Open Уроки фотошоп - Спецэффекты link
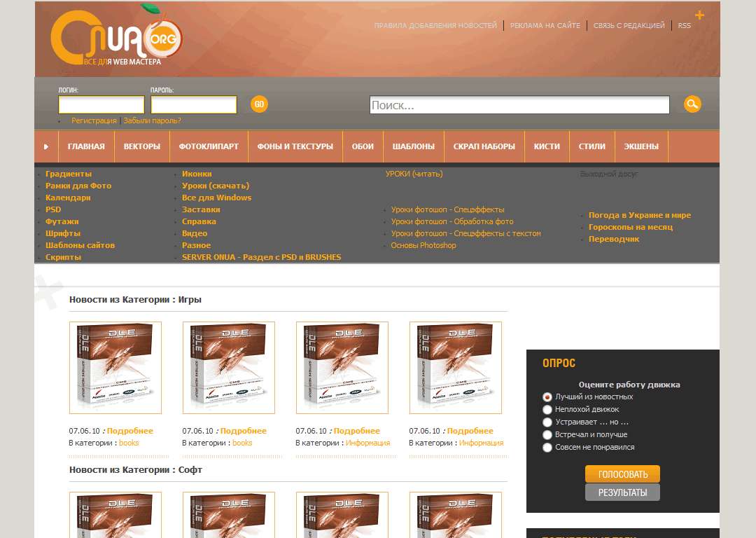 coord(447,209)
